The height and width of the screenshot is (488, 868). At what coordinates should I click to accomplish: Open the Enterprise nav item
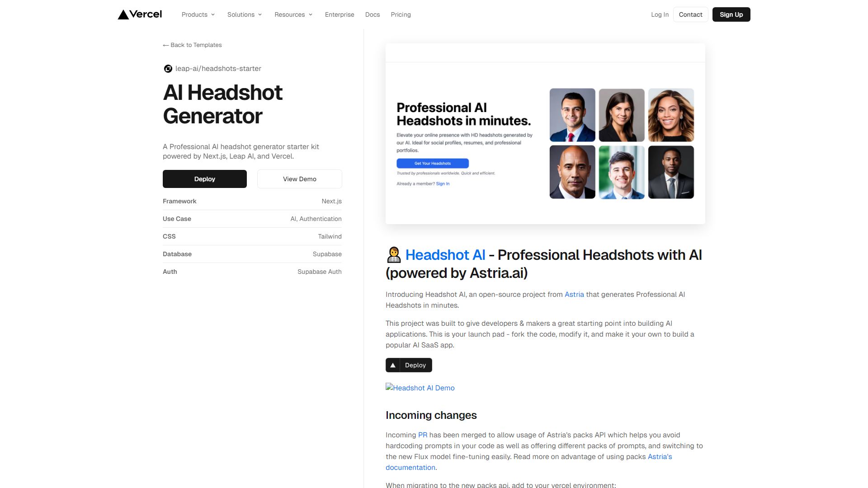340,14
